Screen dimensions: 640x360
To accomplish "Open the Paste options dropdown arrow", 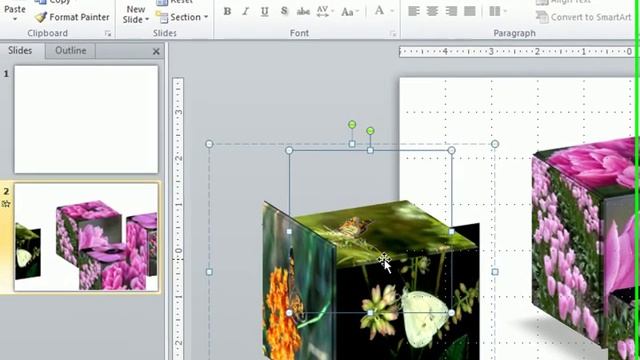I will 15,20.
